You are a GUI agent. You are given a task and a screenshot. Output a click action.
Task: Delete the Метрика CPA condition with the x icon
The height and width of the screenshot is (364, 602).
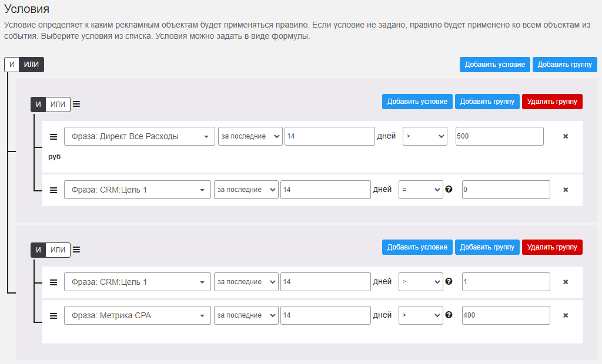(x=566, y=315)
